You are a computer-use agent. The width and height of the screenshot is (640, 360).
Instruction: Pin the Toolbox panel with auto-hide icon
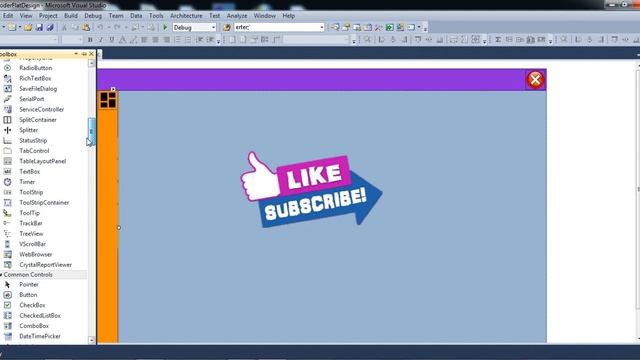[84, 54]
